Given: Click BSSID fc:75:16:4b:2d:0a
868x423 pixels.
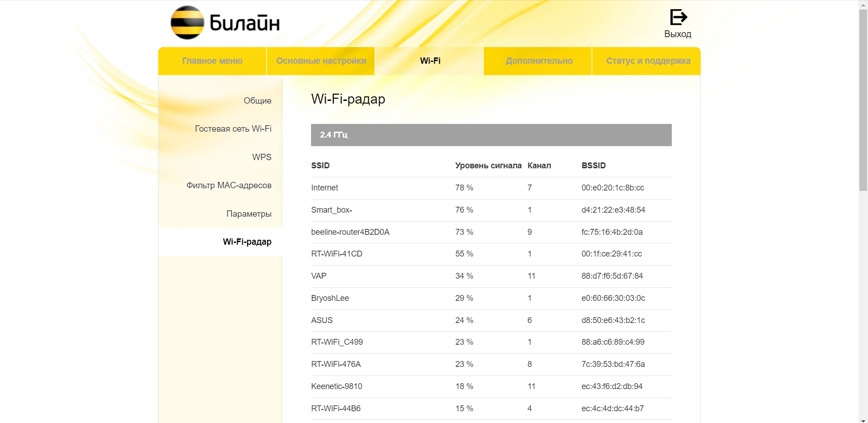Looking at the screenshot, I should [612, 232].
